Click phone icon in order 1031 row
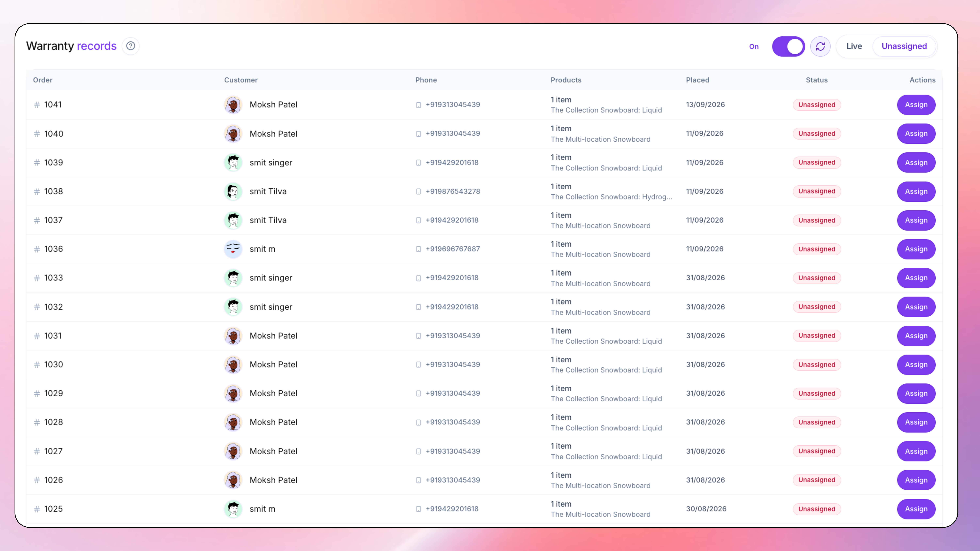The width and height of the screenshot is (980, 551). pyautogui.click(x=418, y=336)
